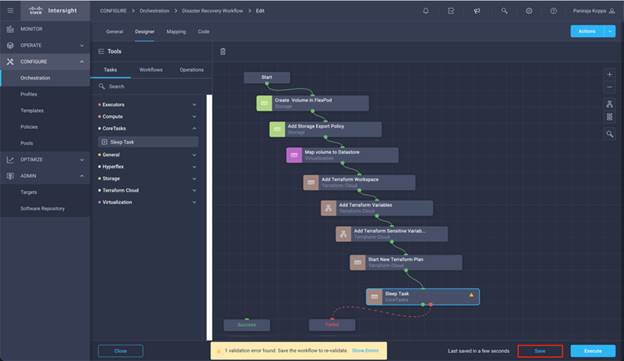Expand the Hyperflex task category
The width and height of the screenshot is (624, 361).
(194, 167)
